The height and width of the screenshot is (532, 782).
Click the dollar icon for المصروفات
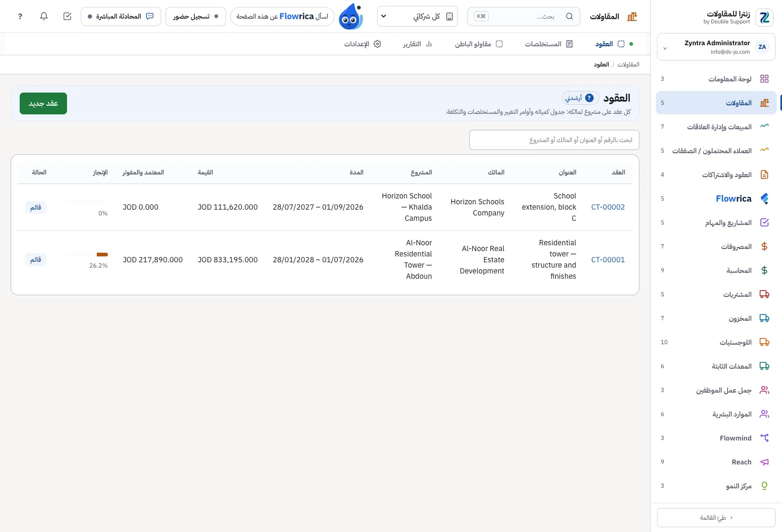pos(764,246)
